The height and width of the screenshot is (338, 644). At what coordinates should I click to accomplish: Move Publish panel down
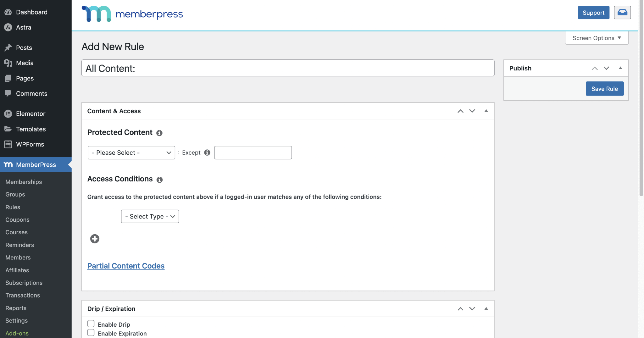click(x=606, y=68)
